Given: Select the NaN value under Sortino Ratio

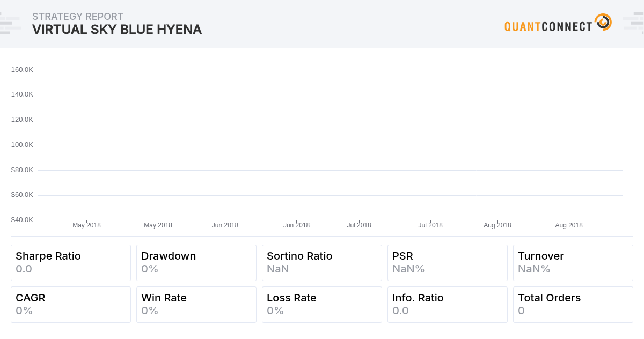Looking at the screenshot, I should click(x=278, y=269).
